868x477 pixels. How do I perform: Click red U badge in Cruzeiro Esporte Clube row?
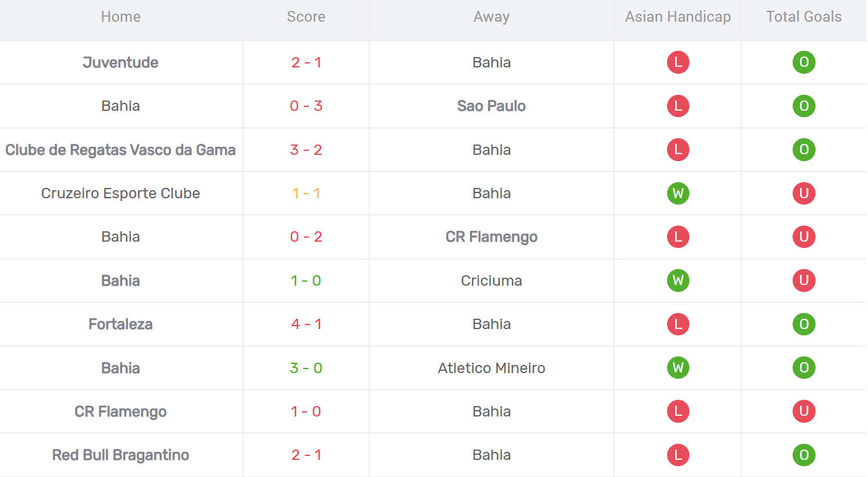pos(804,193)
